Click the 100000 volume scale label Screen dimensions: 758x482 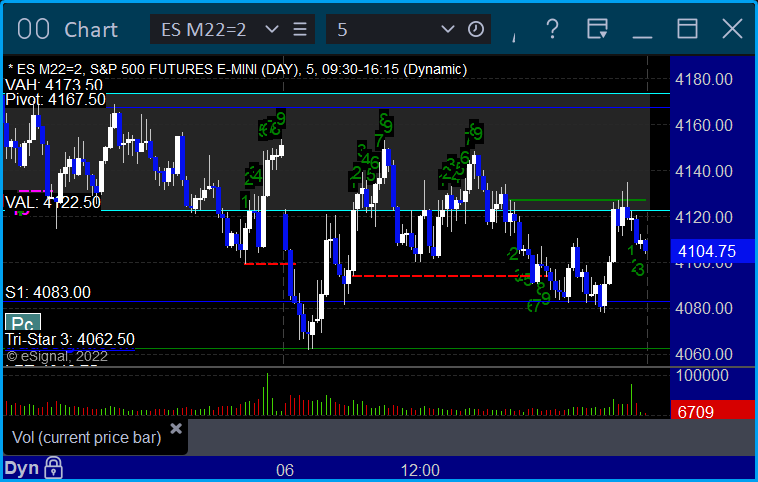click(x=702, y=375)
